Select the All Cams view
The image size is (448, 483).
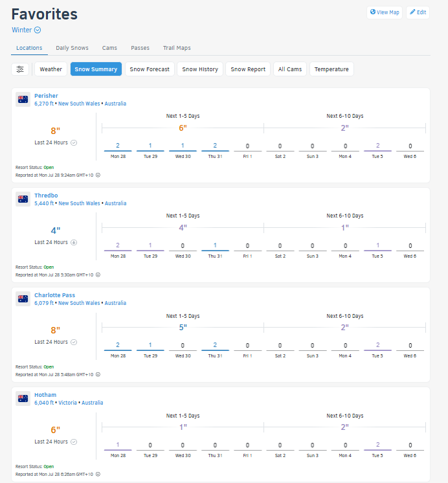(x=290, y=69)
